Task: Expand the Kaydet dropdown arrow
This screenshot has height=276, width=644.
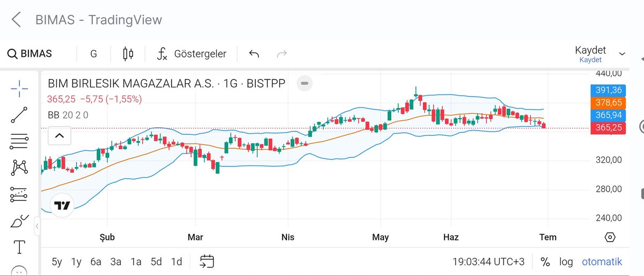Action: pyautogui.click(x=623, y=54)
